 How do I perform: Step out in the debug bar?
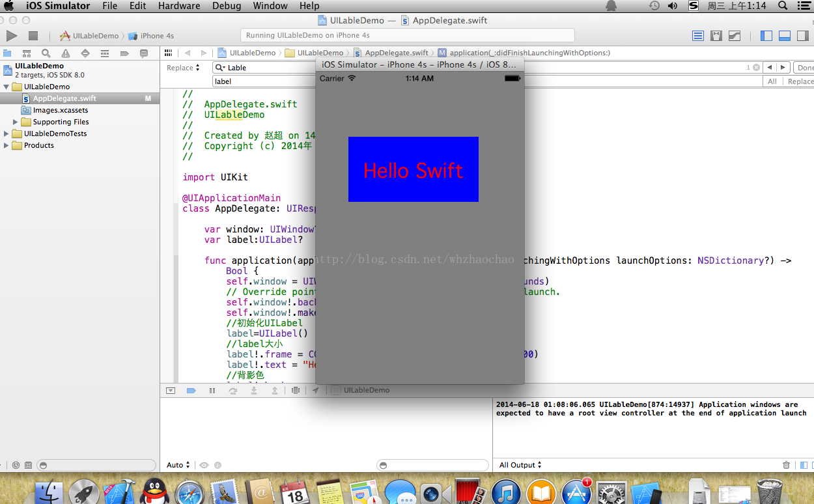pyautogui.click(x=275, y=391)
